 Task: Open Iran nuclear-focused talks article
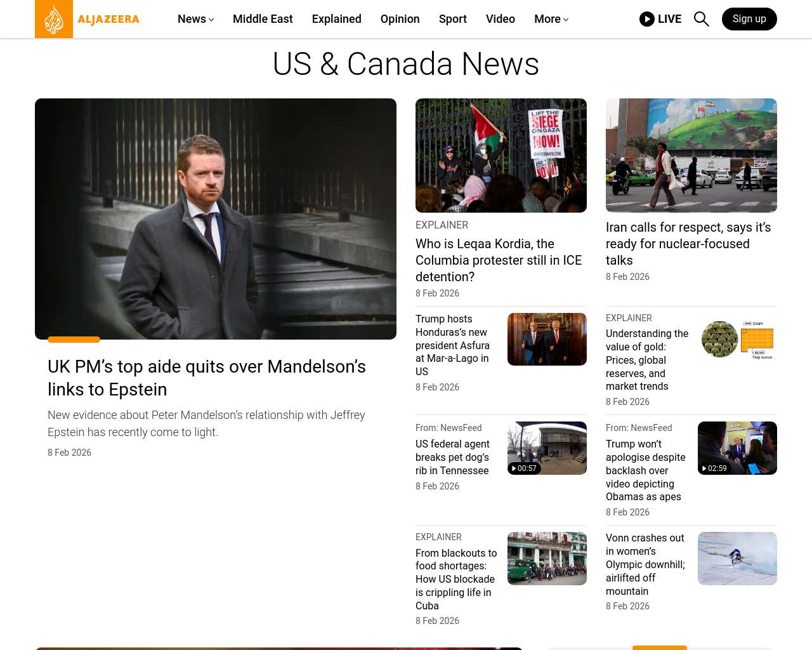[688, 244]
